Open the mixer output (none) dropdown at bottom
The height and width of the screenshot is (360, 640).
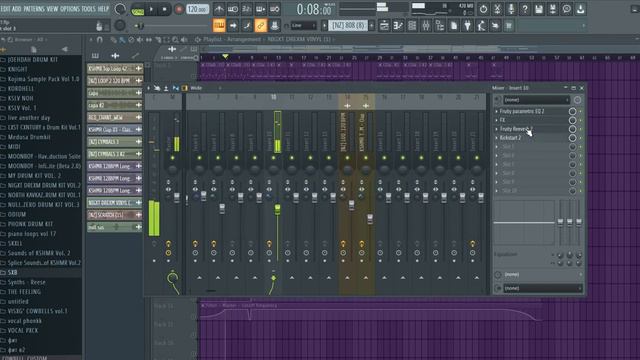[542, 288]
